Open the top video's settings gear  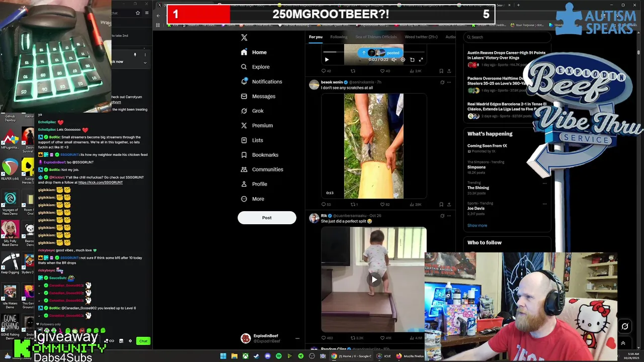pos(403,60)
